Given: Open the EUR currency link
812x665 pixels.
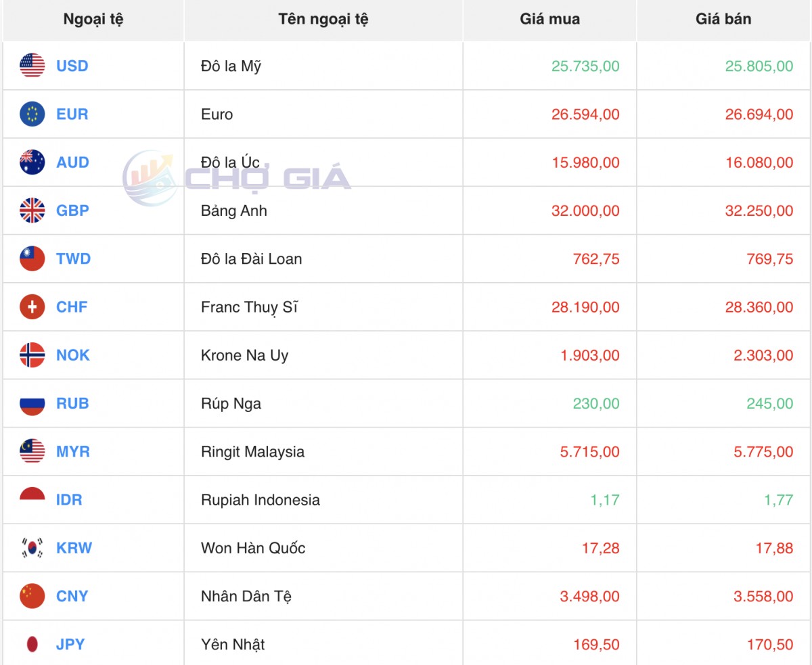Looking at the screenshot, I should click(72, 114).
